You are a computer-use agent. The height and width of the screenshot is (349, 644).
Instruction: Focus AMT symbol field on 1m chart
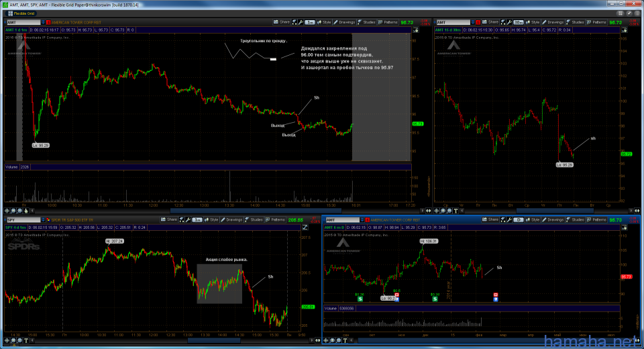pyautogui.click(x=23, y=22)
